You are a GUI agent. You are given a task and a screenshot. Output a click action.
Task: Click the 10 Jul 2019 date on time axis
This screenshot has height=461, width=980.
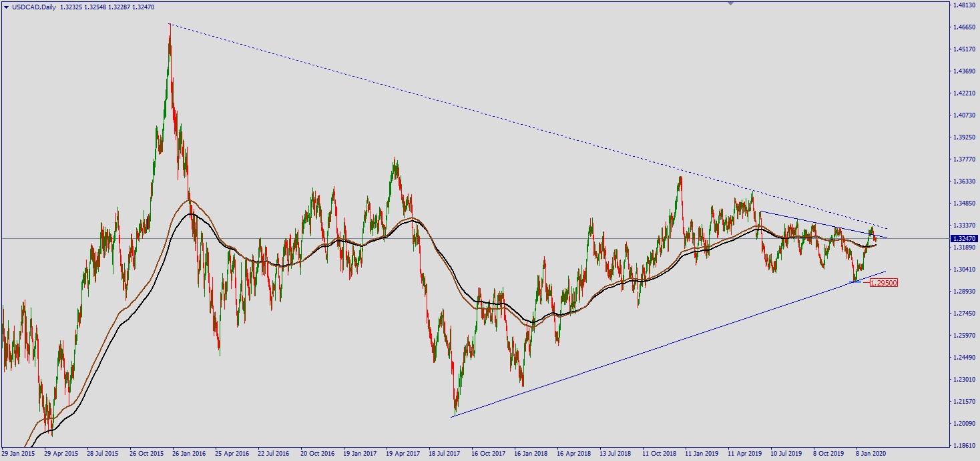(x=788, y=453)
